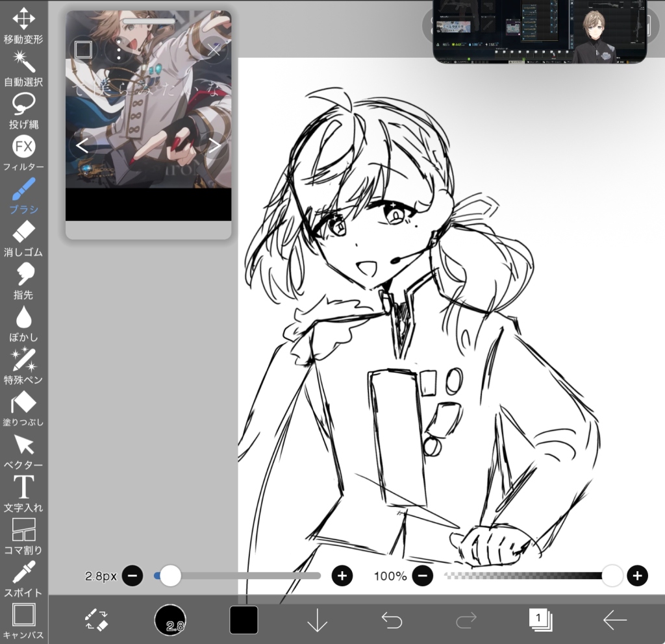Select the ぼかし blur tool

23,324
